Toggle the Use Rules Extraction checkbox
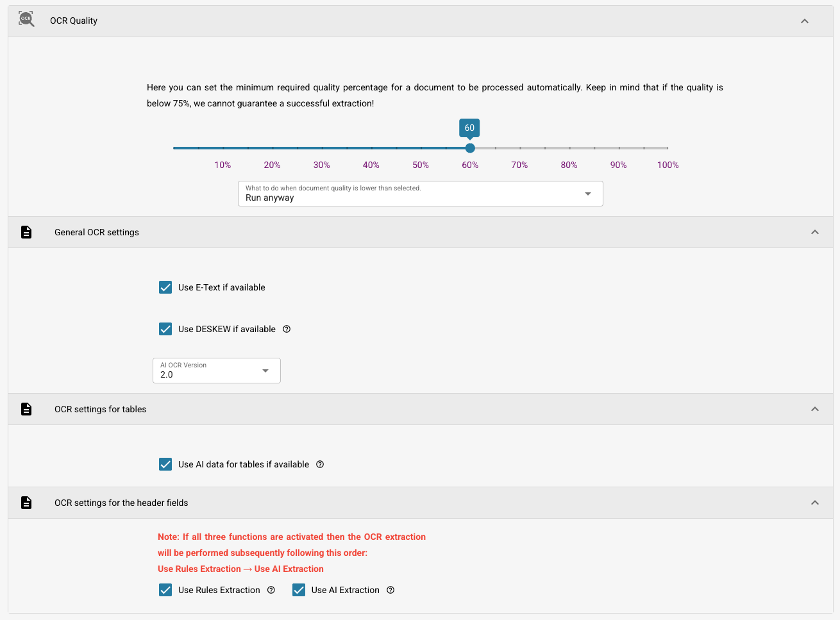Screen dimensions: 840x620 [165, 590]
